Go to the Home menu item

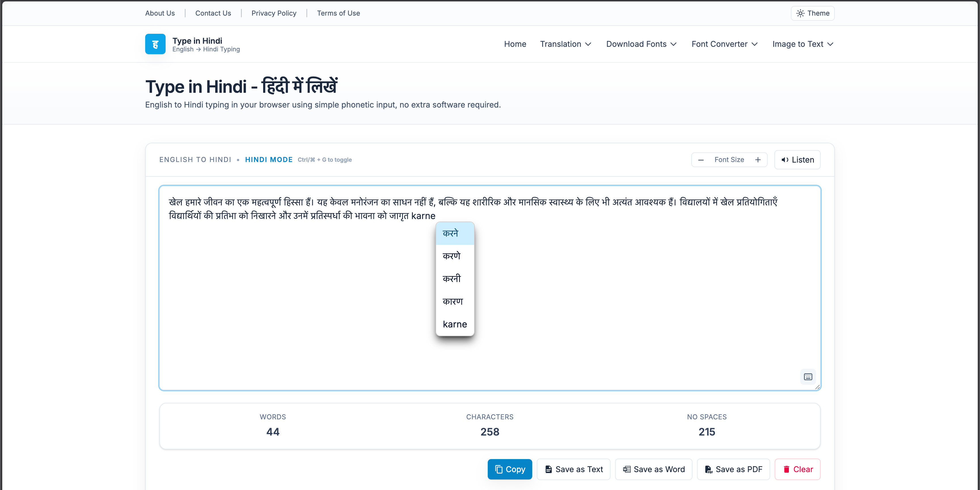point(515,44)
